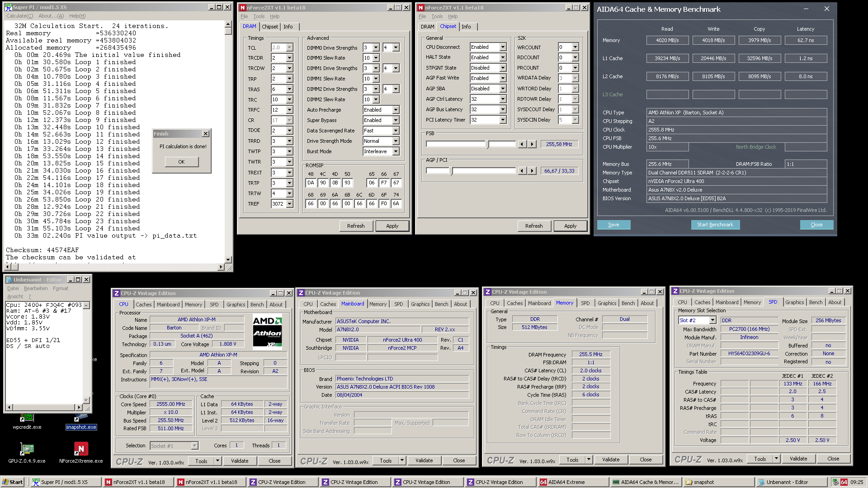
Task: Open Caches tab in CPU-Z CPU window
Action: (143, 305)
